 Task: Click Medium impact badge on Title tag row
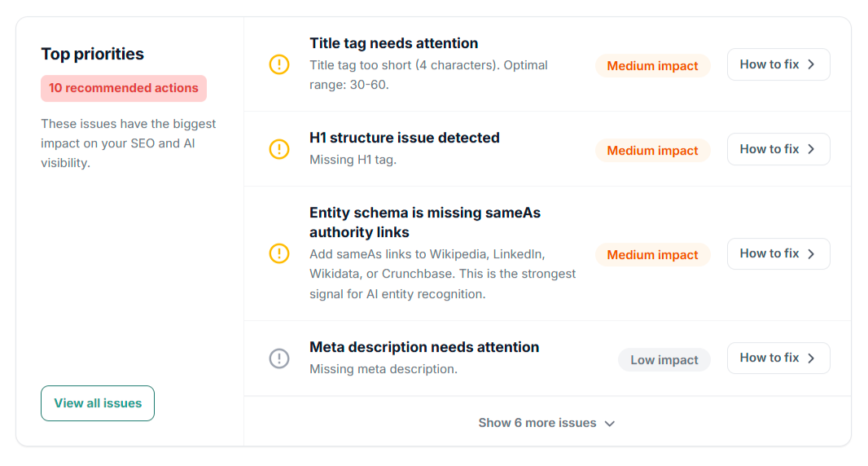(653, 66)
